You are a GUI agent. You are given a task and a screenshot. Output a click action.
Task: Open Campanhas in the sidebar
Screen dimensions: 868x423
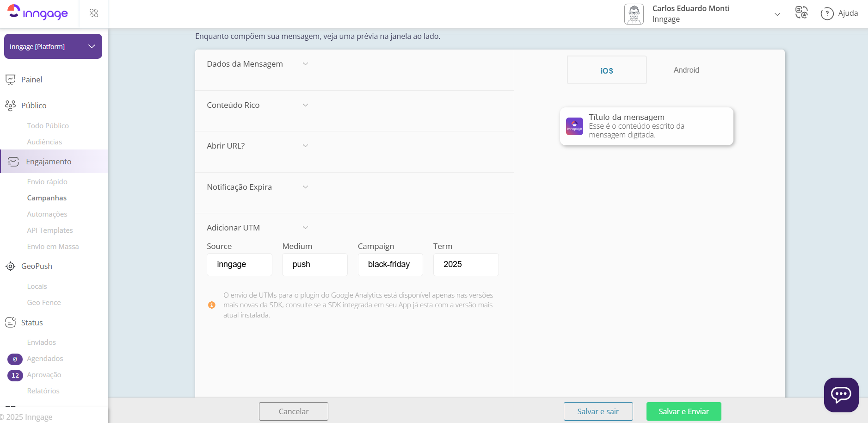coord(47,198)
